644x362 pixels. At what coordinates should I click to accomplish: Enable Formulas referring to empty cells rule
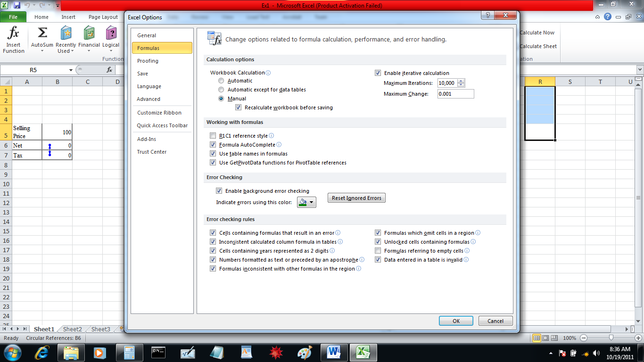pyautogui.click(x=378, y=251)
